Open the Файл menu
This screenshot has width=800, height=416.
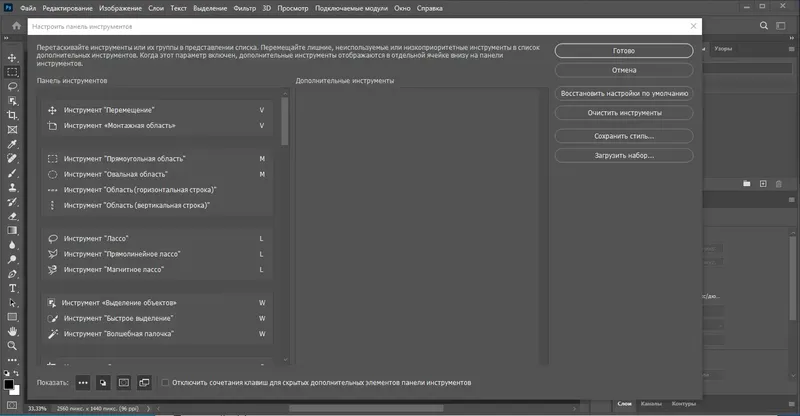(x=28, y=8)
